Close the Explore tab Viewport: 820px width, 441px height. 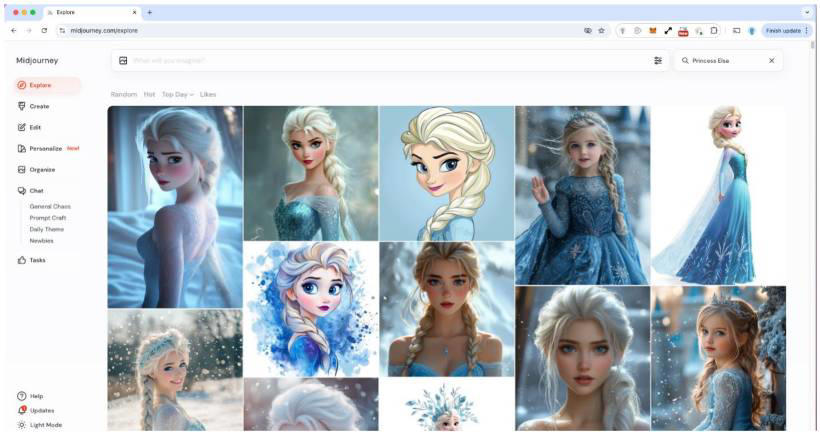tap(134, 12)
